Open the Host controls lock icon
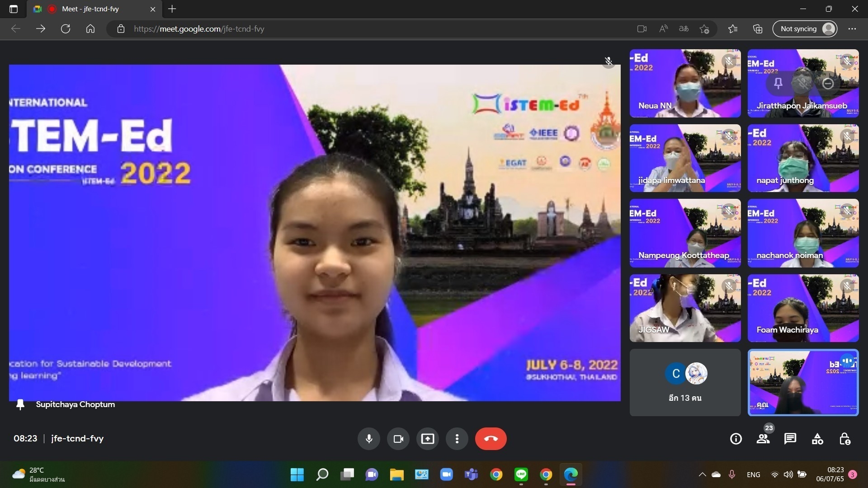868x488 pixels. coord(844,439)
